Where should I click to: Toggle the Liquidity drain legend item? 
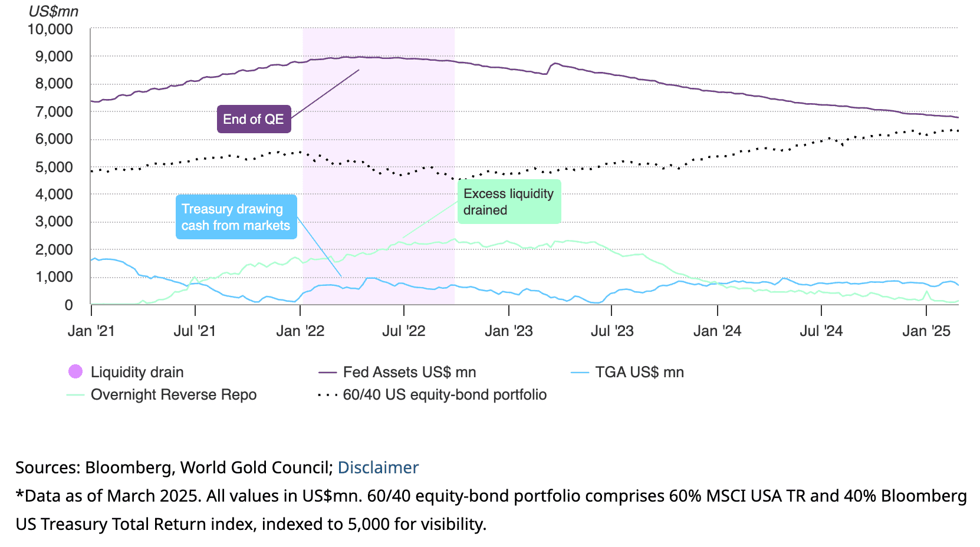tap(137, 372)
